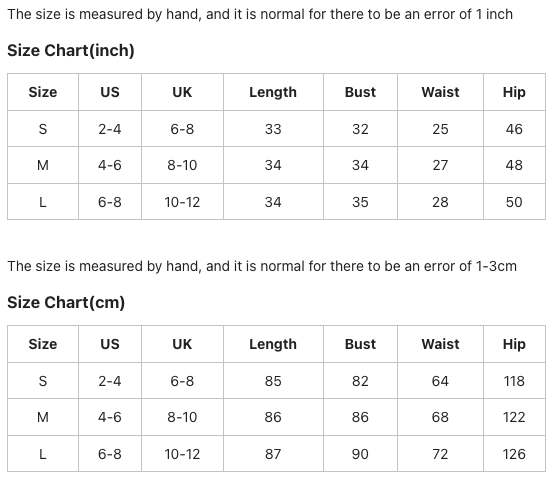Click size M row in inch chart

pos(276,165)
